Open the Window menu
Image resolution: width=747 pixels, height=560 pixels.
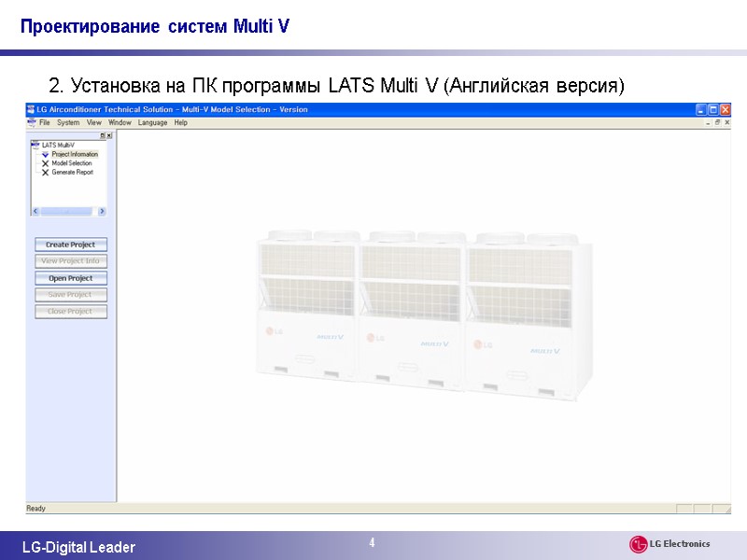(x=120, y=122)
